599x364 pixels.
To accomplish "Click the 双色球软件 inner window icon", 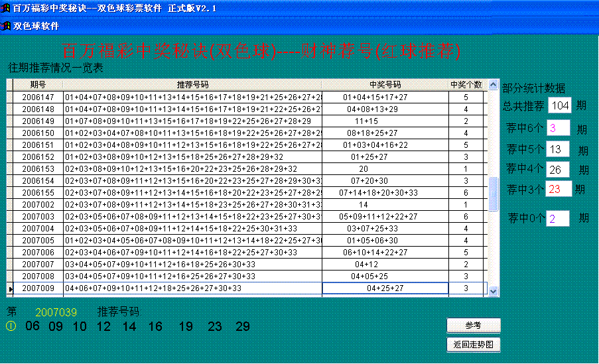I will (x=6, y=26).
